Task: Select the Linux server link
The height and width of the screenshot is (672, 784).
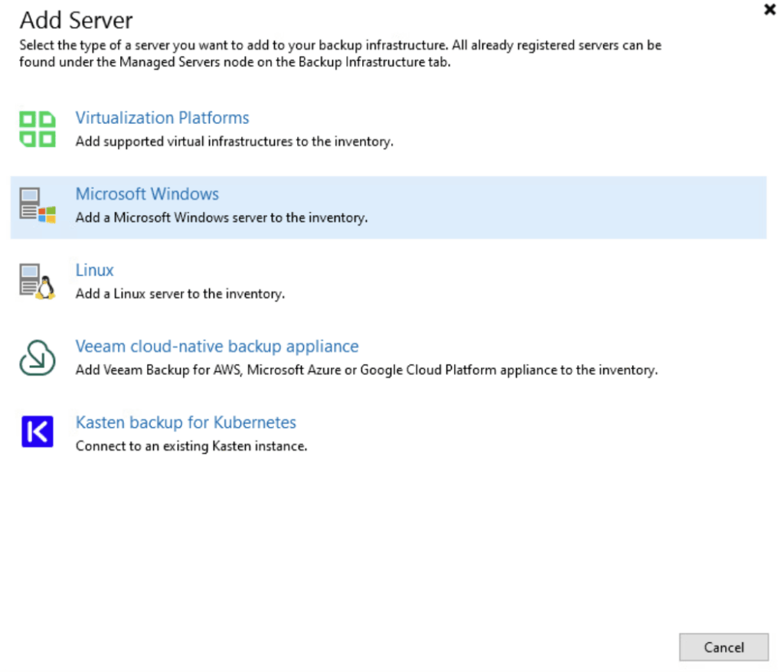Action: (94, 270)
